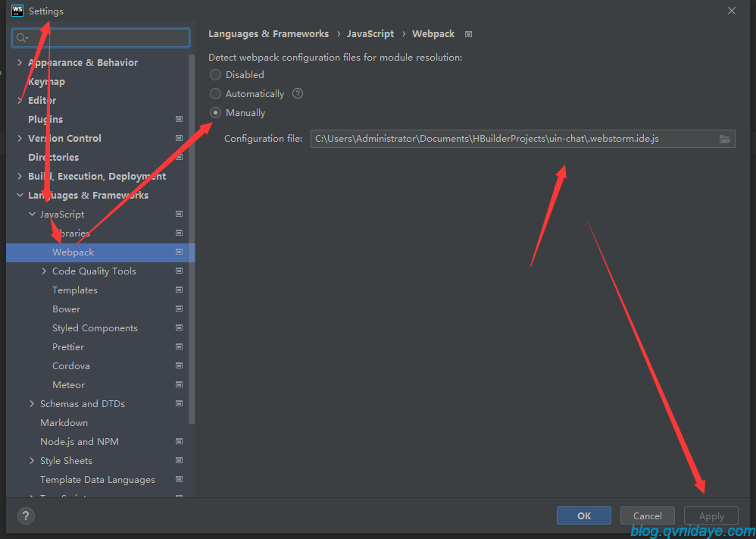This screenshot has width=756, height=539.
Task: Expand Code Quality Tools node
Action: pyautogui.click(x=45, y=271)
